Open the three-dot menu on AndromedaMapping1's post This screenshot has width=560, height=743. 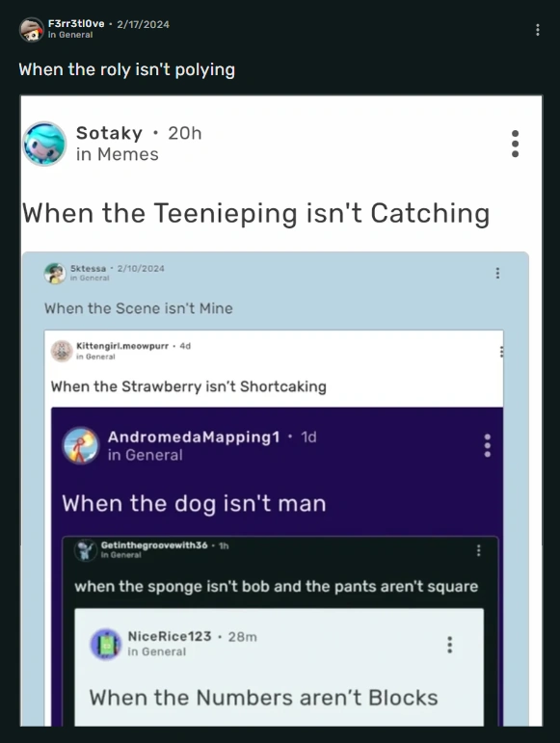[x=487, y=445]
